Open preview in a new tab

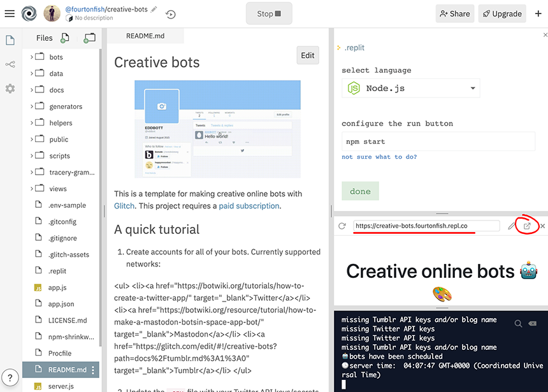pos(527,226)
